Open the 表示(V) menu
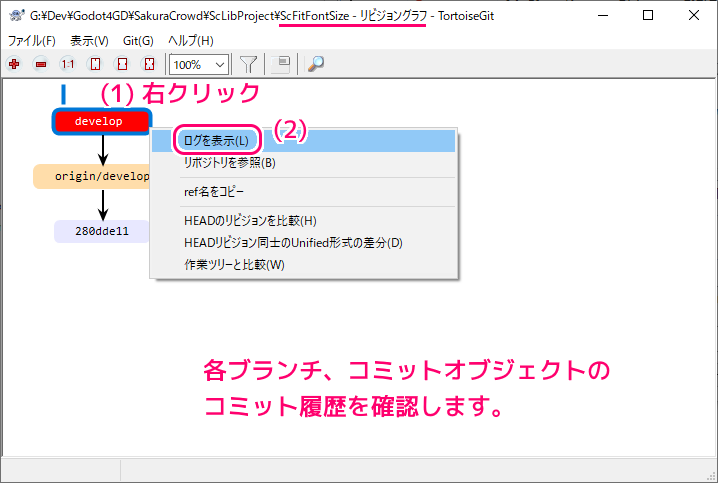 tap(89, 41)
